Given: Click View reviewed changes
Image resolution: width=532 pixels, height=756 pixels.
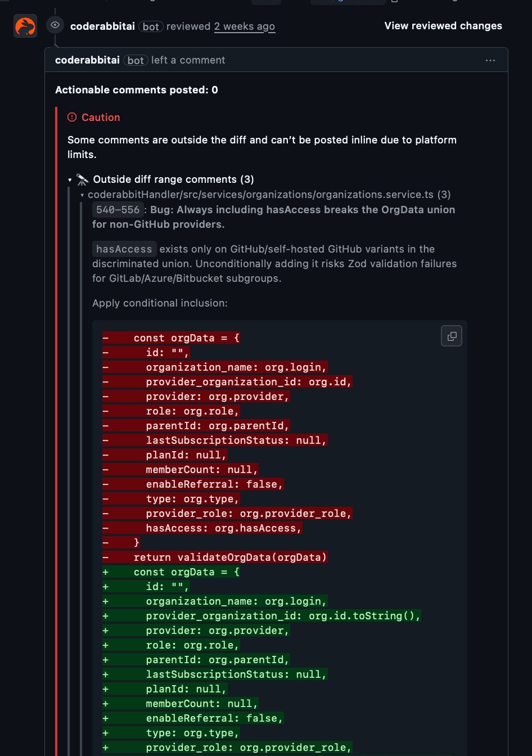Looking at the screenshot, I should 443,26.
